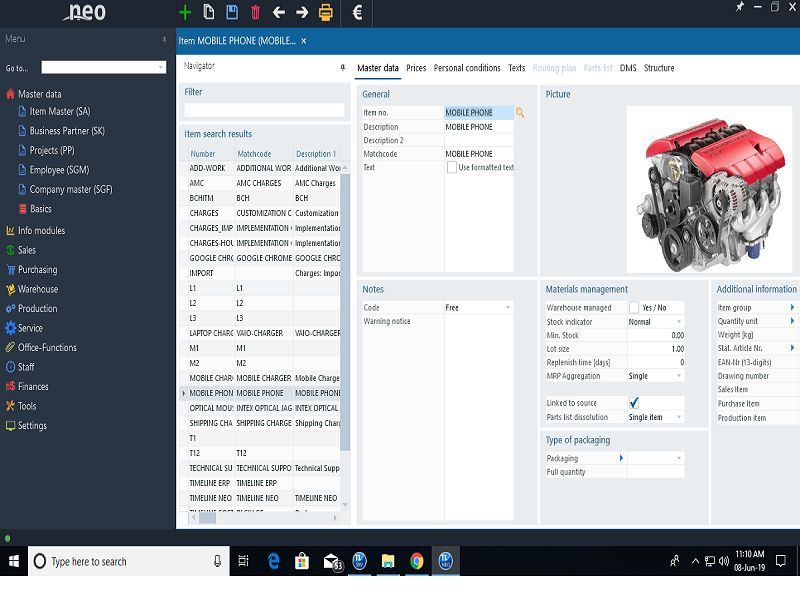The width and height of the screenshot is (800, 600).
Task: Switch to the Prices tab
Action: 416,68
